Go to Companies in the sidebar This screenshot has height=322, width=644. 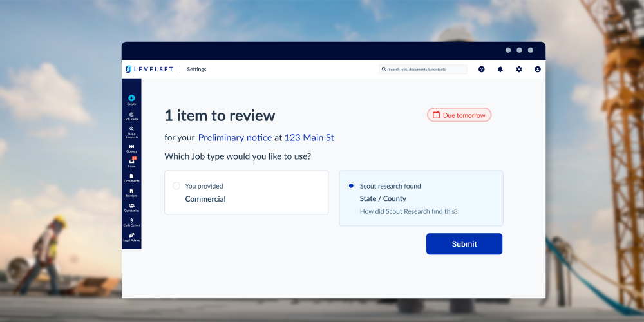coord(131,207)
